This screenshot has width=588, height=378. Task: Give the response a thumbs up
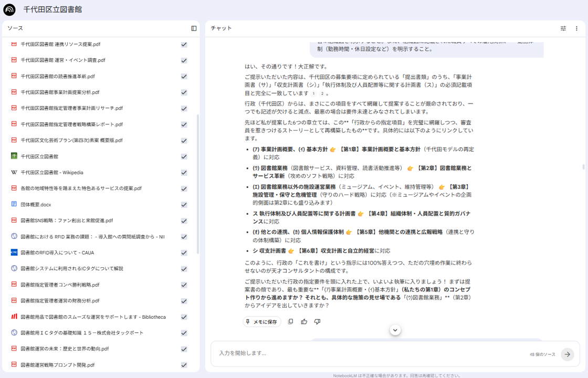pos(304,322)
